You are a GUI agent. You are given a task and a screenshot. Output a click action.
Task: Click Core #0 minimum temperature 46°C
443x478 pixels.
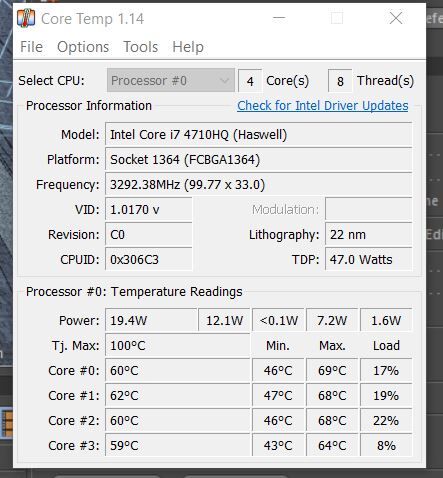click(278, 370)
